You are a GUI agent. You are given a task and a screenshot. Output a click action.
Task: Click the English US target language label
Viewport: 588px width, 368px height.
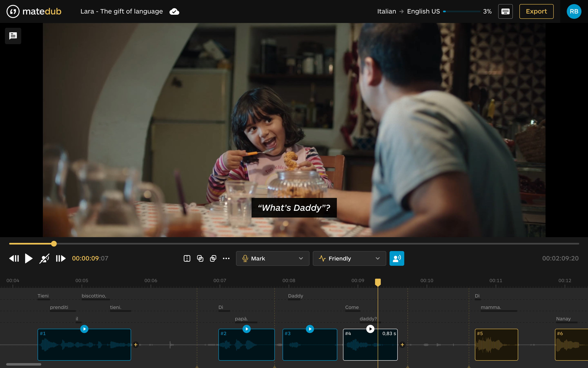[x=423, y=11]
